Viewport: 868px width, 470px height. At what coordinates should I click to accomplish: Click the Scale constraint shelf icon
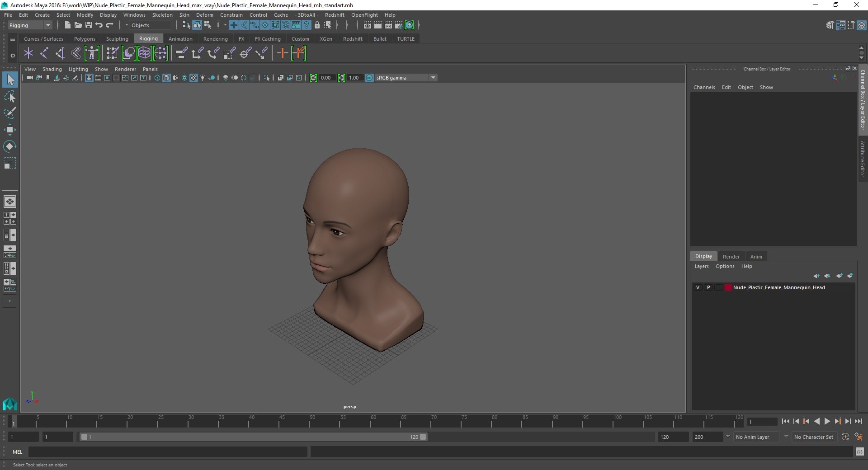229,53
